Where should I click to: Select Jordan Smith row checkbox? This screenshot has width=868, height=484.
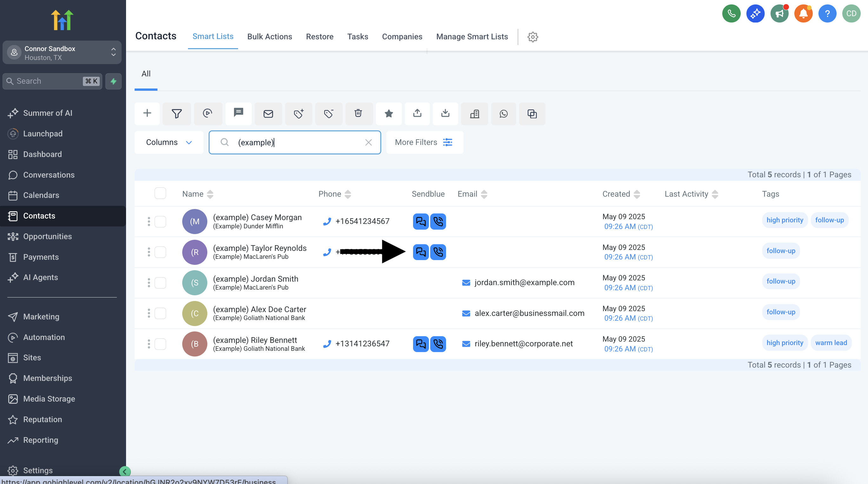pyautogui.click(x=160, y=283)
